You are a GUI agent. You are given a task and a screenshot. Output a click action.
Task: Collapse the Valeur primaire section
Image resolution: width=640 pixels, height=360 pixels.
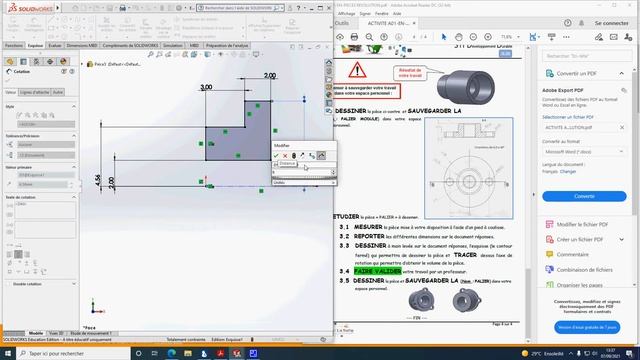pyautogui.click(x=74, y=167)
